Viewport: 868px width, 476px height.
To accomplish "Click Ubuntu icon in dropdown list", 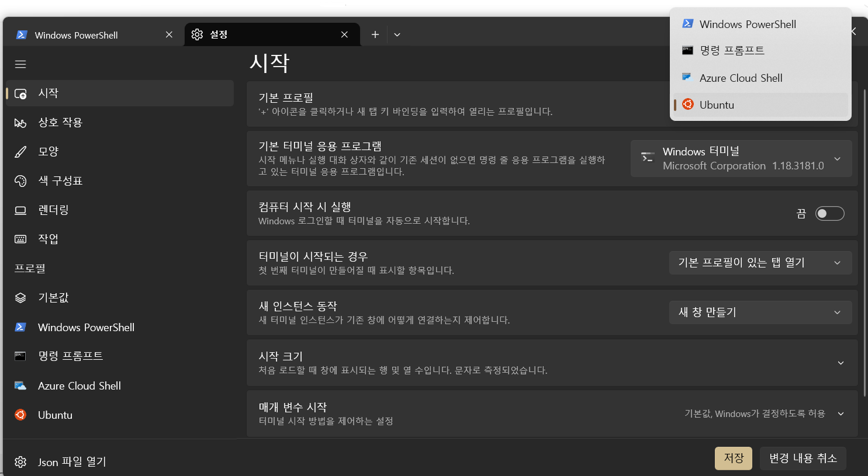I will [688, 104].
